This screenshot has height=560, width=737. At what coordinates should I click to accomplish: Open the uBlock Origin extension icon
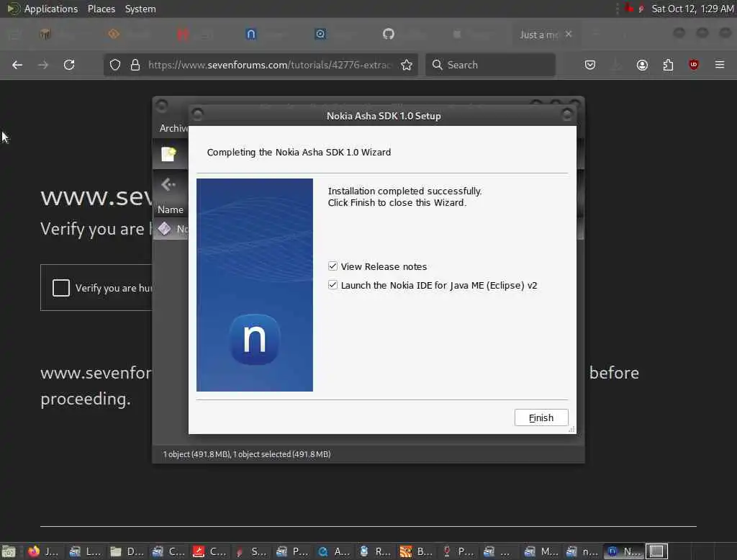pos(694,65)
